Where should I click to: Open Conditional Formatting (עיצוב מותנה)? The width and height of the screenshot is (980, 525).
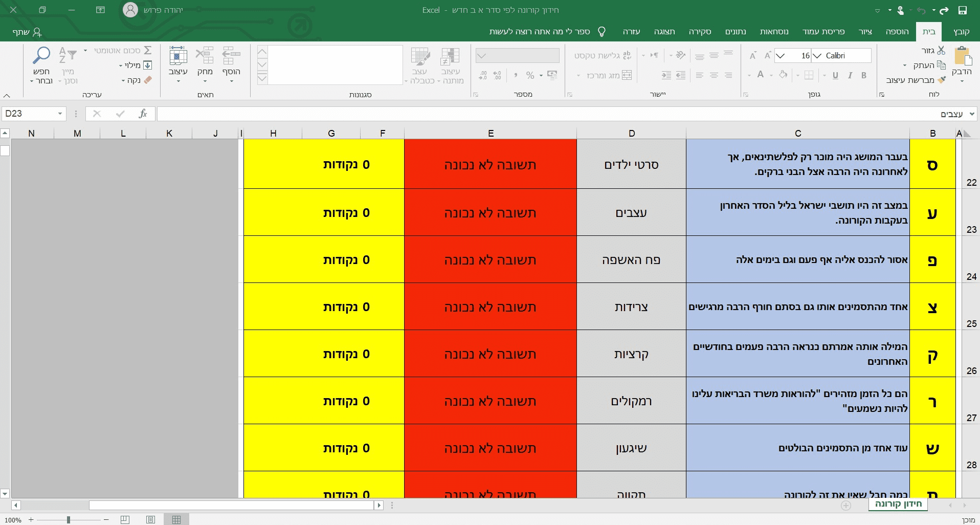pos(450,65)
